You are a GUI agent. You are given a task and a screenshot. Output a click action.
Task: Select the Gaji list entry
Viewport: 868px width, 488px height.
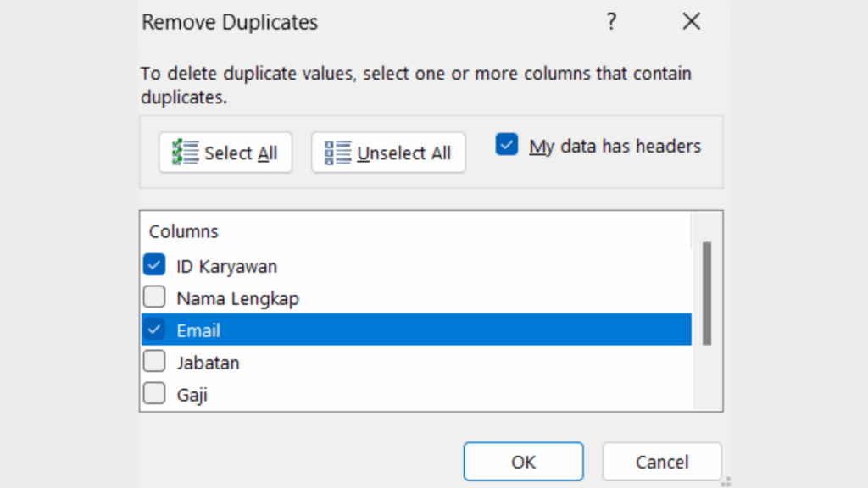[193, 393]
